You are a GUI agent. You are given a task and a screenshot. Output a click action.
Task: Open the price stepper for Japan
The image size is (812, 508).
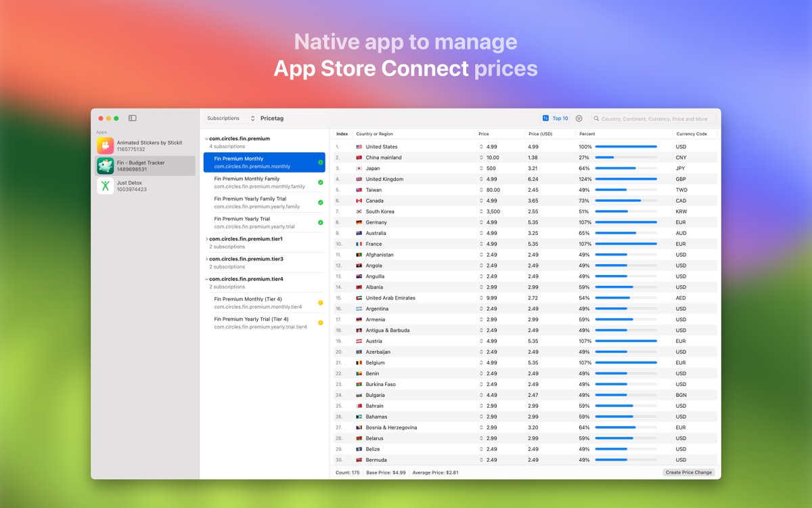(x=482, y=169)
